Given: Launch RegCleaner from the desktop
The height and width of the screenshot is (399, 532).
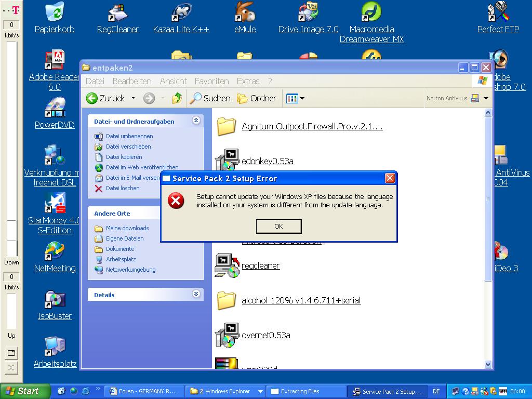Looking at the screenshot, I should coord(118,18).
